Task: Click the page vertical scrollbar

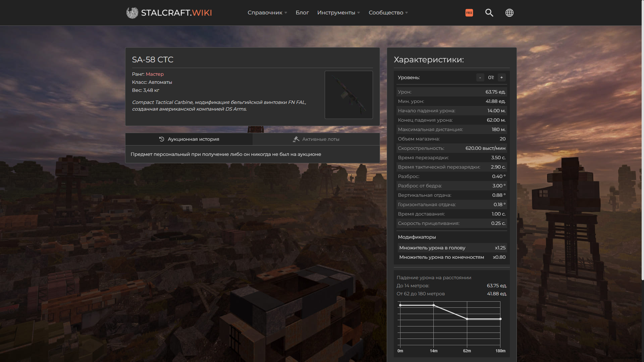Action: (x=642, y=140)
